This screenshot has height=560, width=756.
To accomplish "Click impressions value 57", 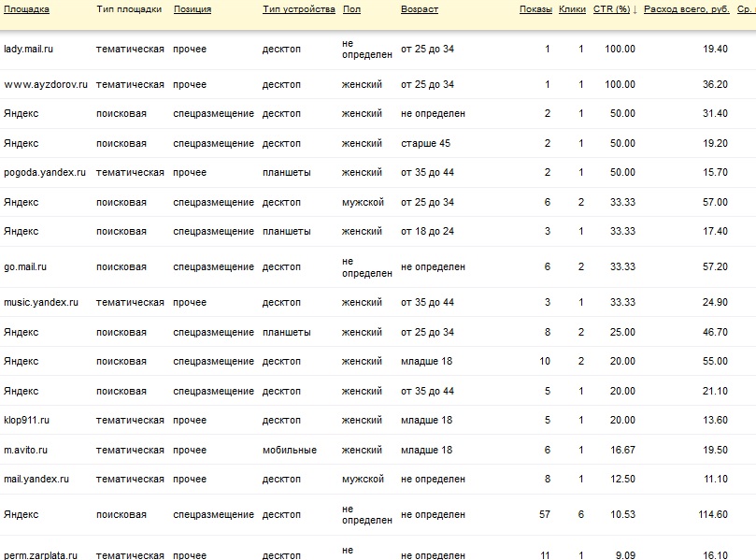I will 545,515.
